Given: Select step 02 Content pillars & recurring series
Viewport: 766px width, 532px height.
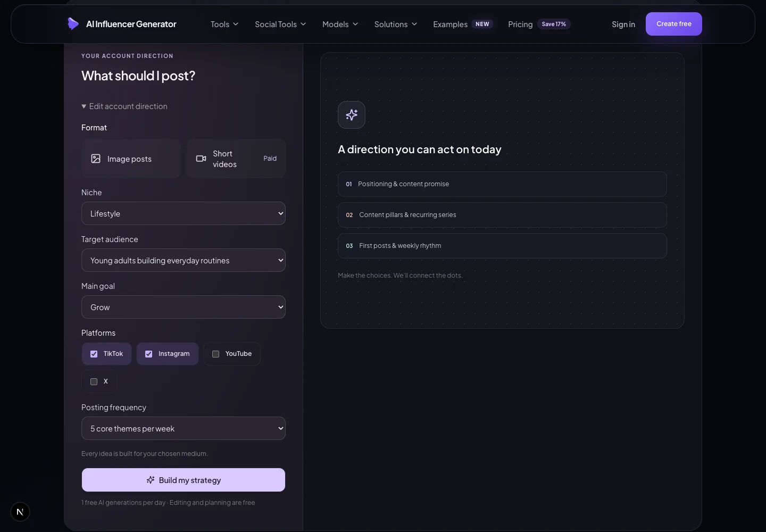Looking at the screenshot, I should click(502, 215).
